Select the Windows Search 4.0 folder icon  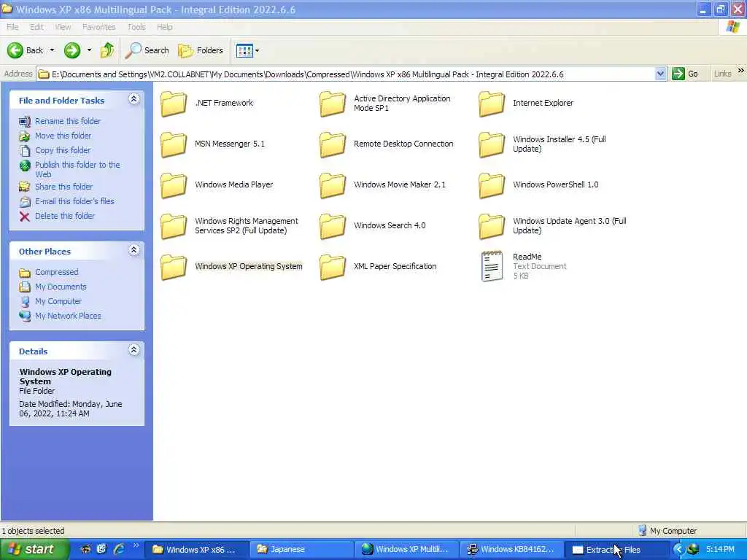[333, 226]
